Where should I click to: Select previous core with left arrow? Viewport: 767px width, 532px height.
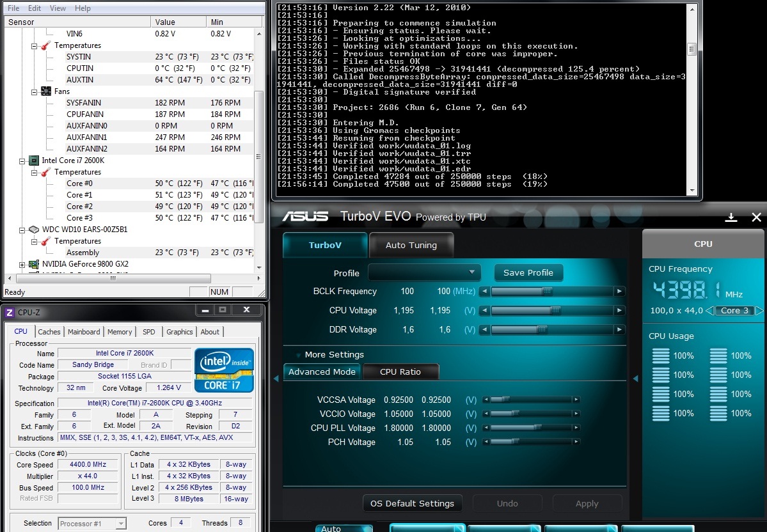tap(709, 311)
